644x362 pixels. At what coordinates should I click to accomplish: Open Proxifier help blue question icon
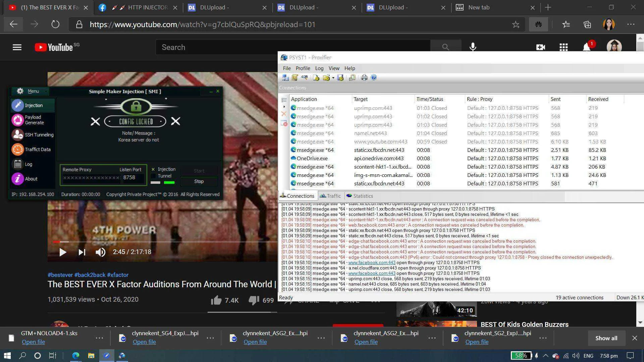pos(374,78)
